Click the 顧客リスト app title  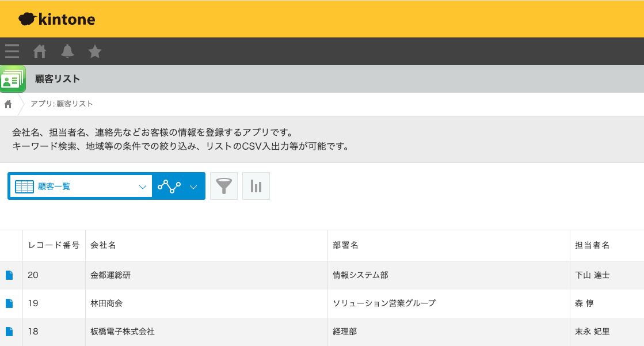[58, 79]
